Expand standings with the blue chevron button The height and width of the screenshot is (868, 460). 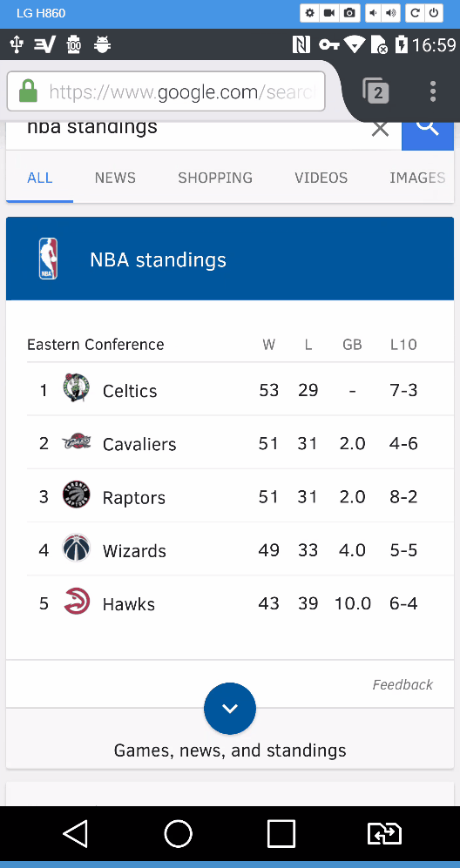click(x=230, y=709)
